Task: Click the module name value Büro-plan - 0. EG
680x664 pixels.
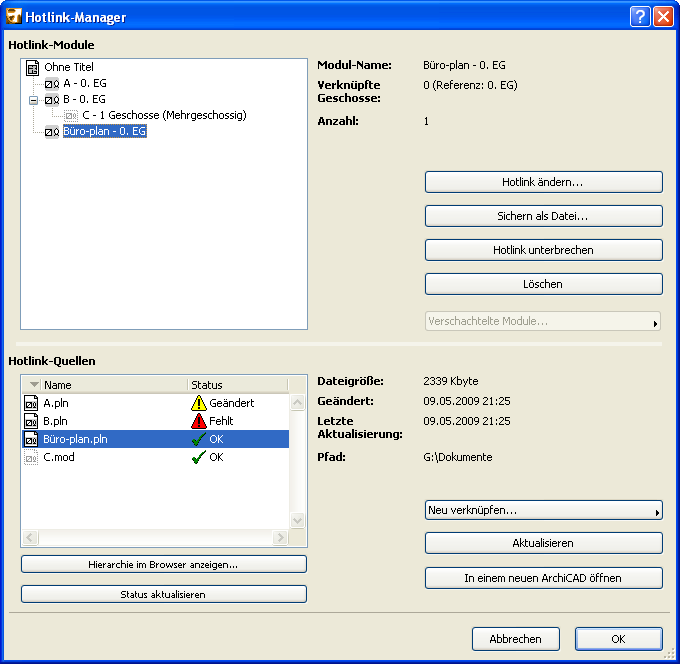Action: coord(464,65)
